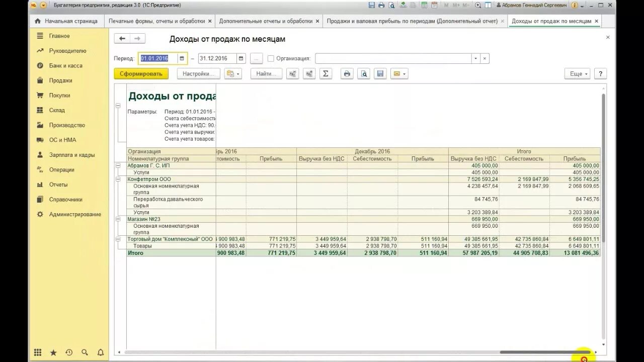Open the ОС и НМА section
644x362 pixels.
pyautogui.click(x=62, y=140)
